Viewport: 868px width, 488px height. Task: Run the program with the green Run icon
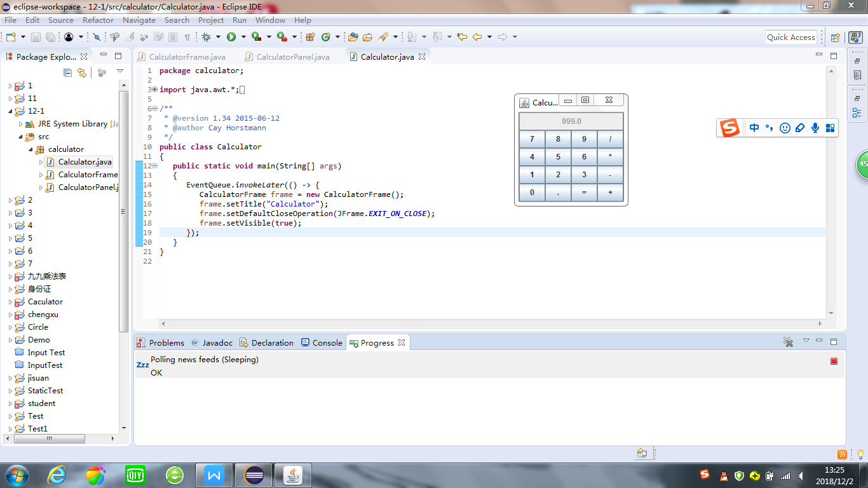[x=231, y=37]
